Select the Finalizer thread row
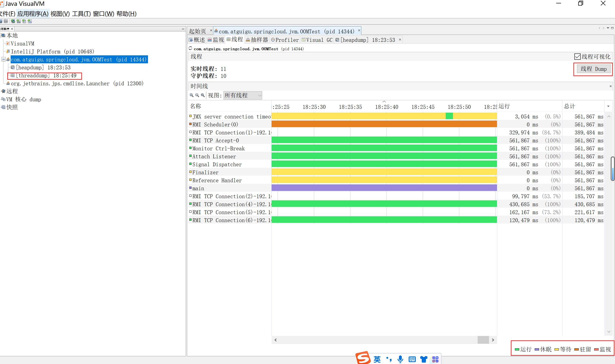615x364 pixels. click(396, 172)
